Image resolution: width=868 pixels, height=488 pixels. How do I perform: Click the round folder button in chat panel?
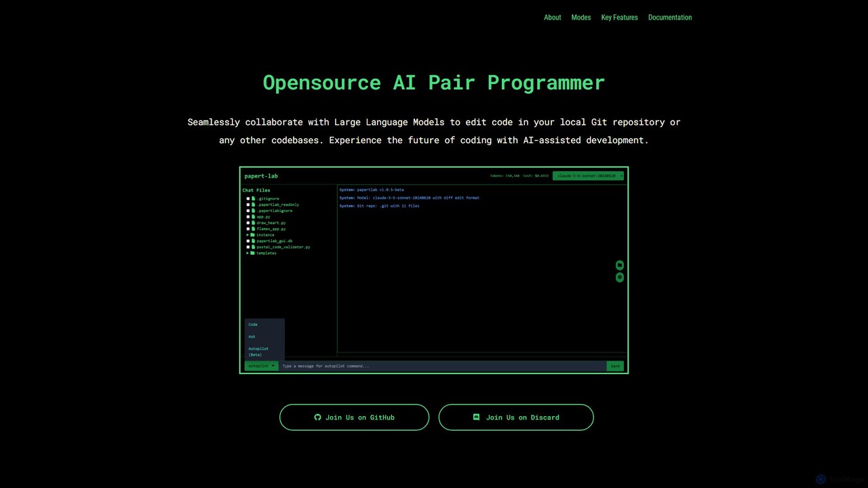[620, 265]
